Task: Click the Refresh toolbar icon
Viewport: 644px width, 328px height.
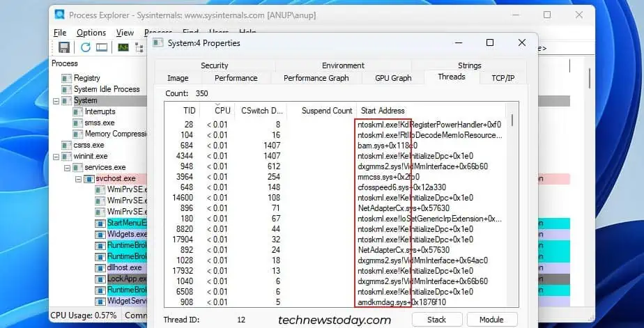Action: pyautogui.click(x=86, y=47)
